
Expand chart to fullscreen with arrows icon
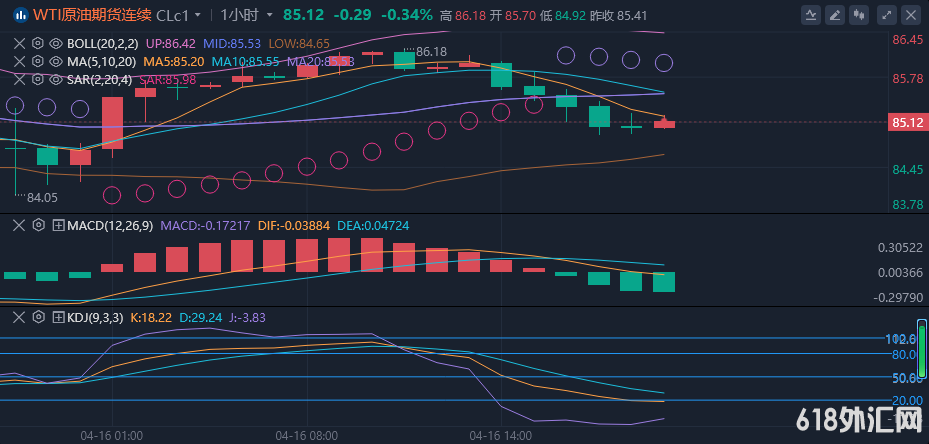(x=885, y=15)
